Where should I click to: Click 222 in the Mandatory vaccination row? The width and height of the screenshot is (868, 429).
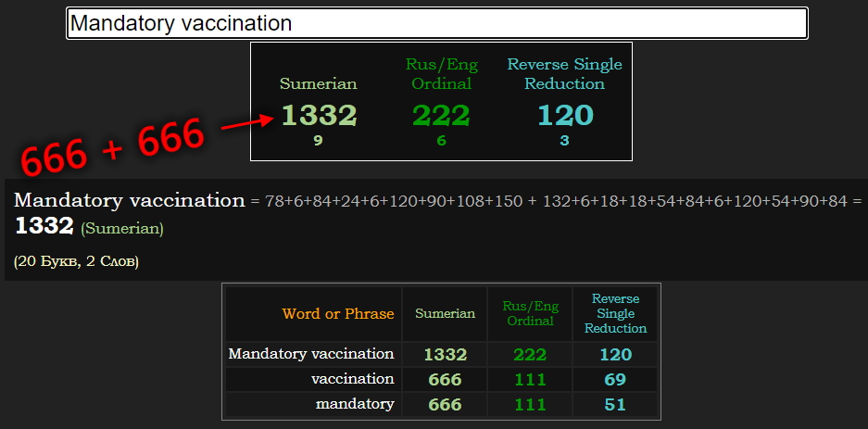click(530, 354)
